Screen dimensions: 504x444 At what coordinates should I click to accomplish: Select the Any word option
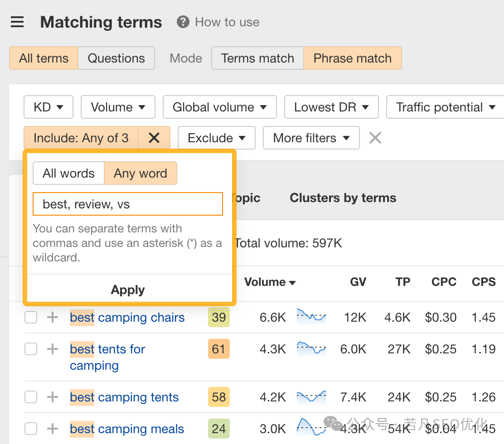(x=141, y=173)
